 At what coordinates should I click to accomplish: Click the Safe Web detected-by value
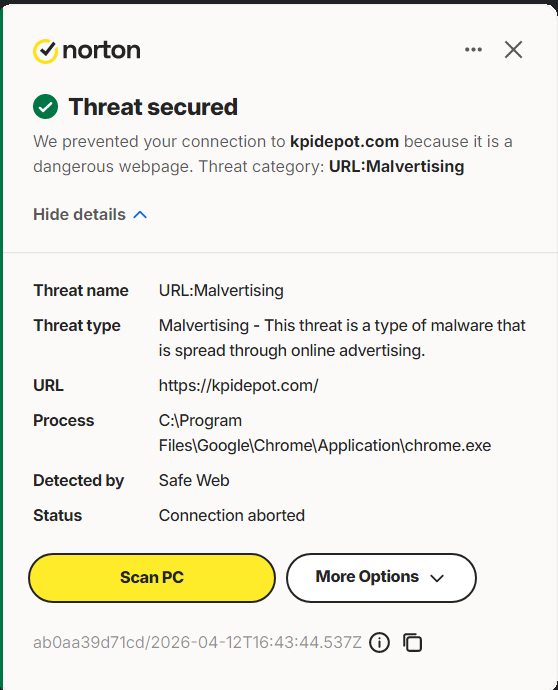coord(194,481)
